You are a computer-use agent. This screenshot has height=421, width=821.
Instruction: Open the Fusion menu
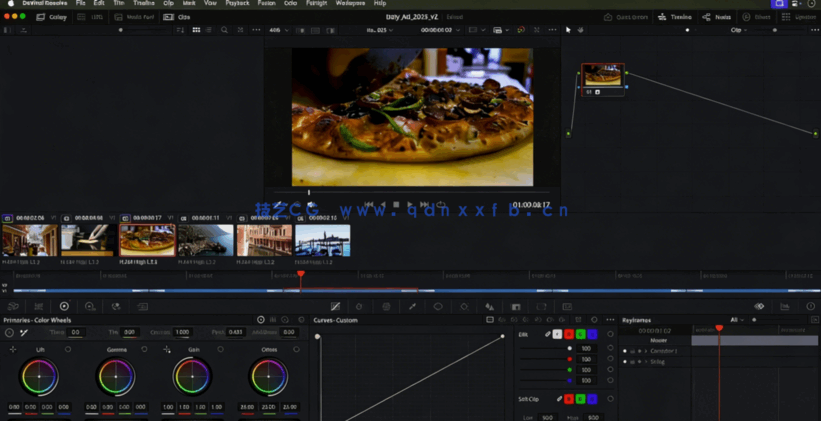click(x=267, y=3)
